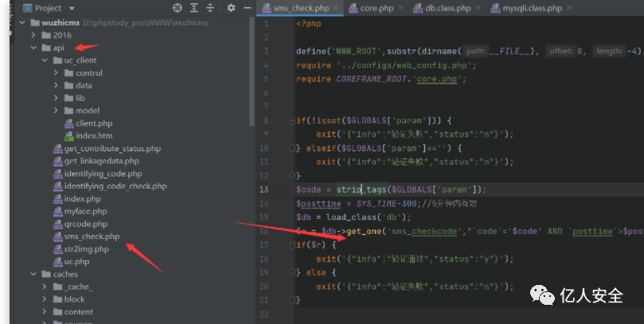Image resolution: width=644 pixels, height=324 pixels.
Task: Click the $posttime variable on line 14
Action: [318, 204]
